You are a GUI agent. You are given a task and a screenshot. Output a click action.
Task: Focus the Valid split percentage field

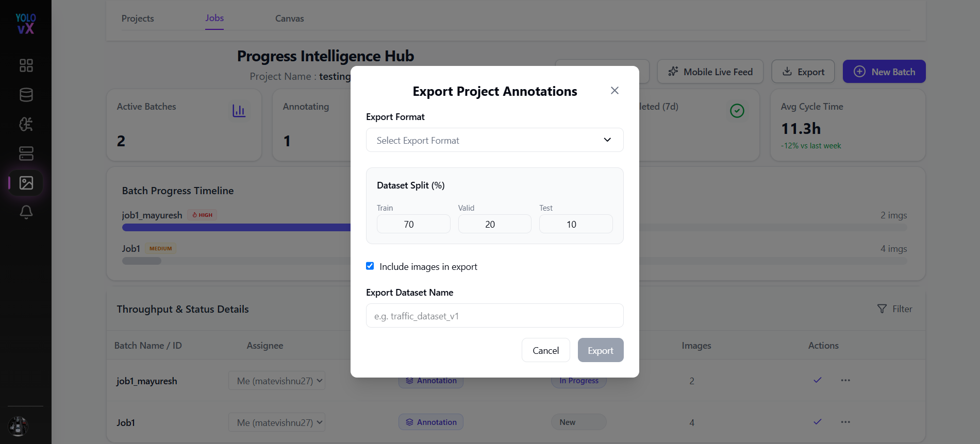(x=495, y=224)
